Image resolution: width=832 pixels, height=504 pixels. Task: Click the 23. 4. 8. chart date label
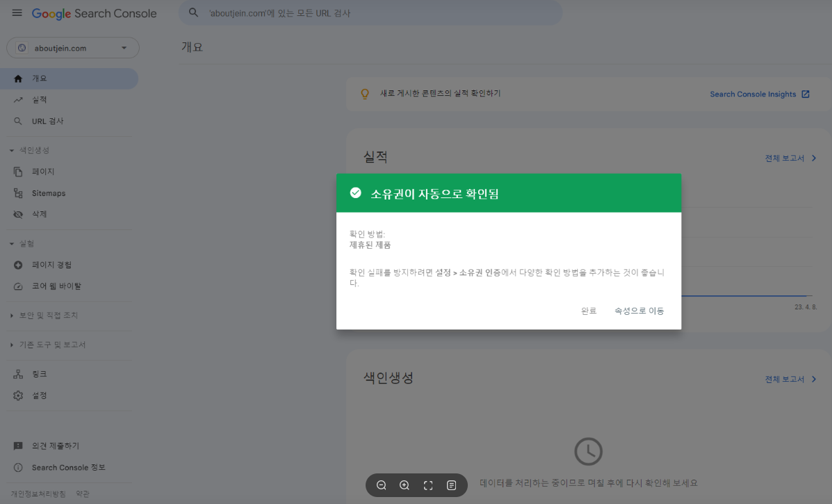(806, 307)
